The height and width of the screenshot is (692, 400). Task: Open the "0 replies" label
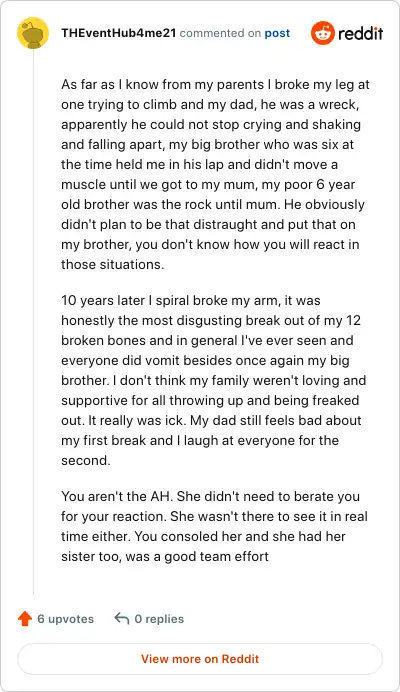click(x=159, y=619)
